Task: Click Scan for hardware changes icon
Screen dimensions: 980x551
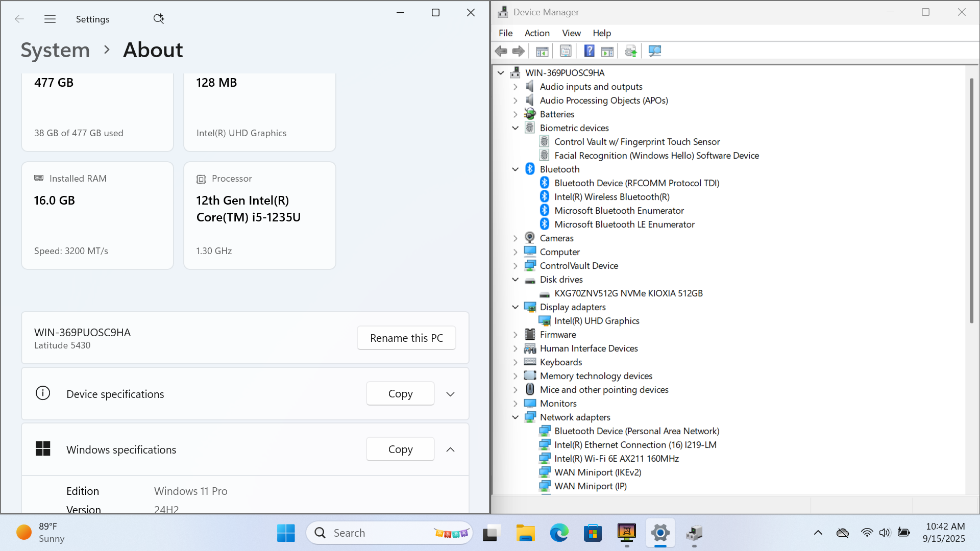Action: pyautogui.click(x=654, y=51)
